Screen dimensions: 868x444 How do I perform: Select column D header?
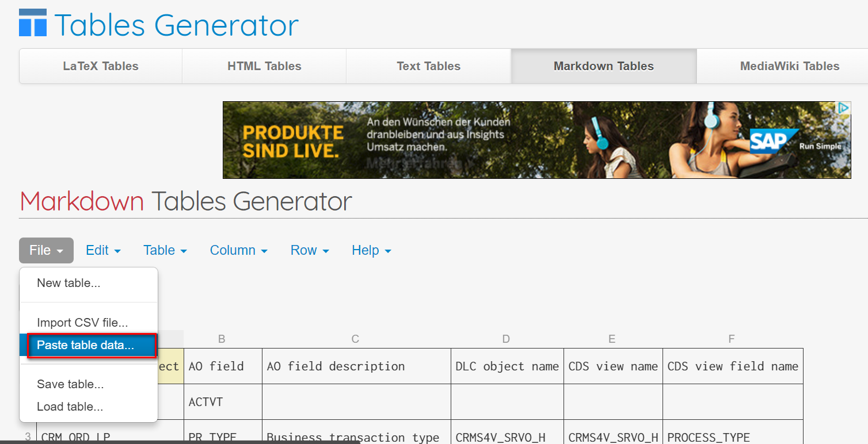click(x=507, y=339)
